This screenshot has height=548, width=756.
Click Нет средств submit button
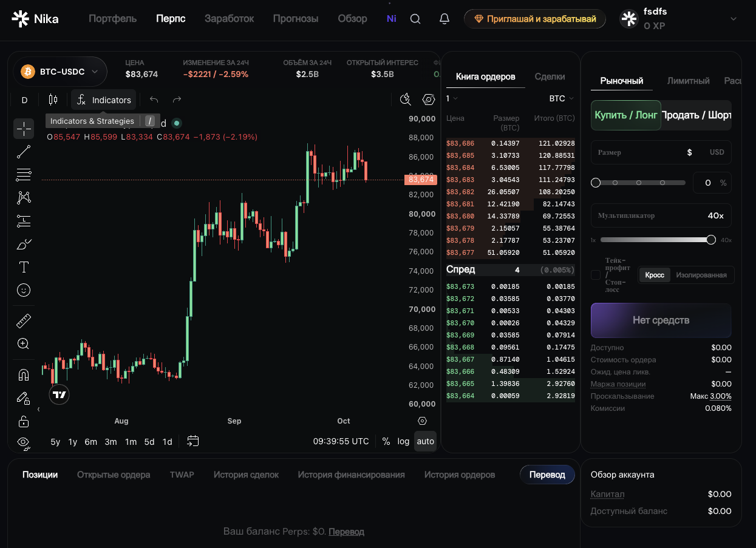click(x=661, y=320)
